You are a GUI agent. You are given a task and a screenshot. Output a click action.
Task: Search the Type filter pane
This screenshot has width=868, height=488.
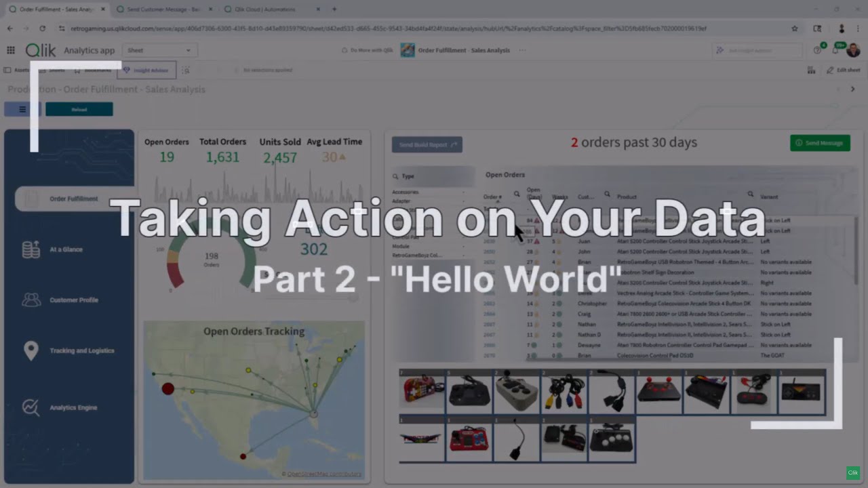click(x=396, y=176)
